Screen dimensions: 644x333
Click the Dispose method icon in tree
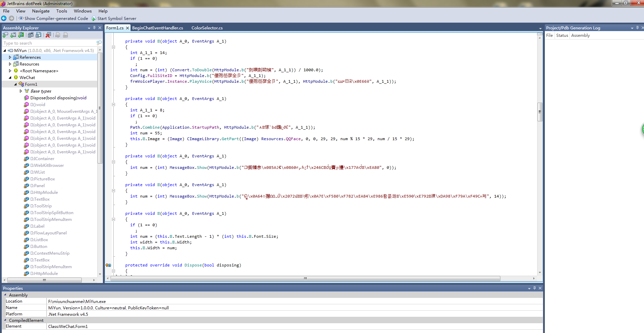coord(26,98)
